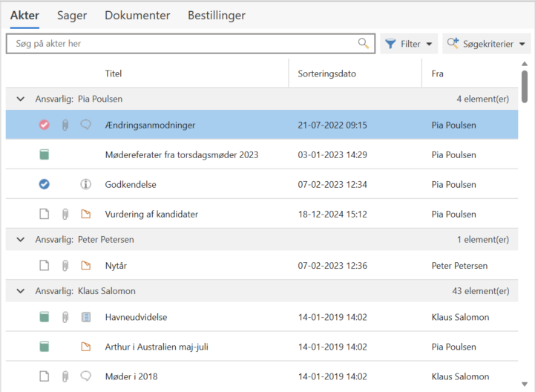The width and height of the screenshot is (535, 392).
Task: Open the Søgekriterier dropdown
Action: click(488, 44)
